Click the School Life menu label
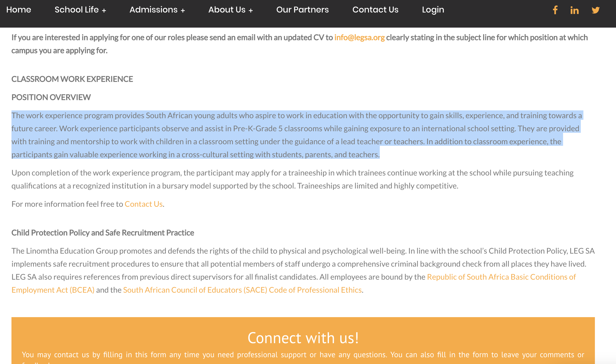 (77, 10)
